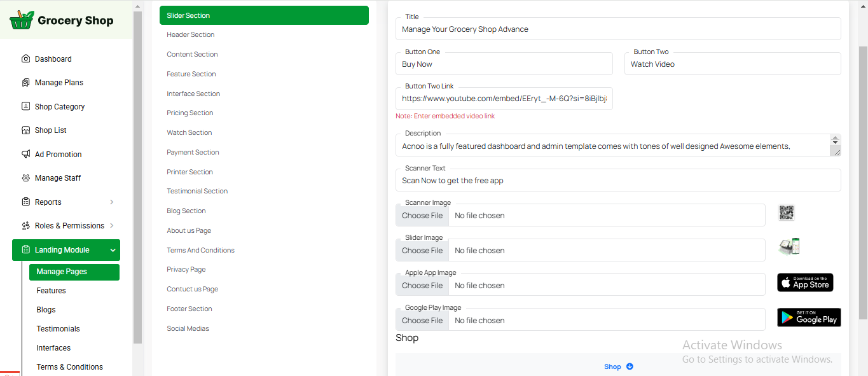Screen dimensions: 868x376
Task: Click the Manage Staff people icon
Action: coord(25,178)
